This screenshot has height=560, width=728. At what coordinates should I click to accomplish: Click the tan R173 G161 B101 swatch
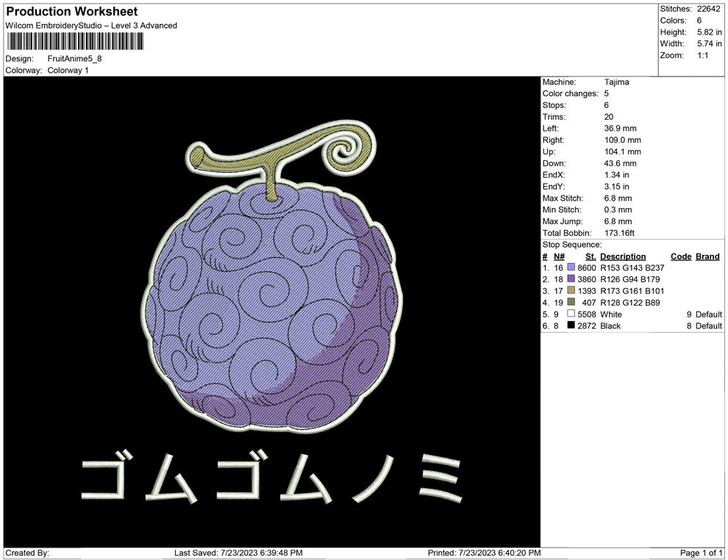pyautogui.click(x=571, y=290)
